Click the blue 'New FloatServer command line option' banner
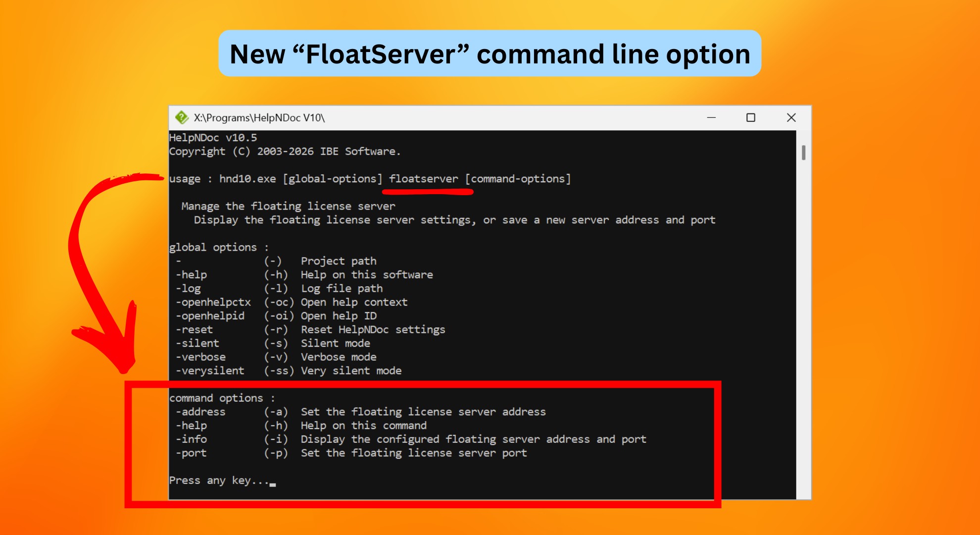980x535 pixels. point(489,54)
